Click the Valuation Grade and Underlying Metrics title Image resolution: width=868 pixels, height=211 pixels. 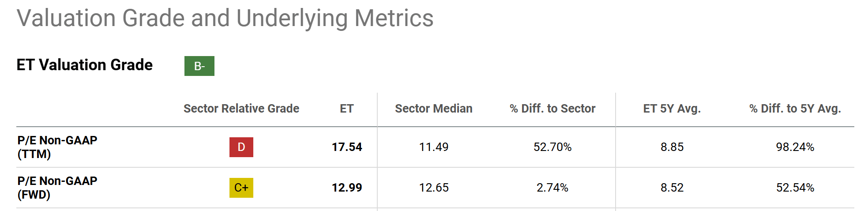pos(225,19)
